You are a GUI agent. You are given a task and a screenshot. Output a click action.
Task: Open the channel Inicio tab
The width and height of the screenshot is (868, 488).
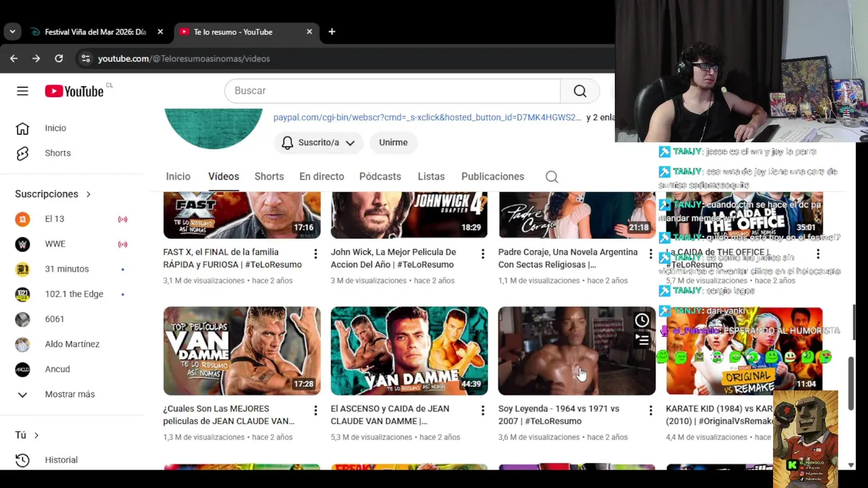(x=178, y=177)
